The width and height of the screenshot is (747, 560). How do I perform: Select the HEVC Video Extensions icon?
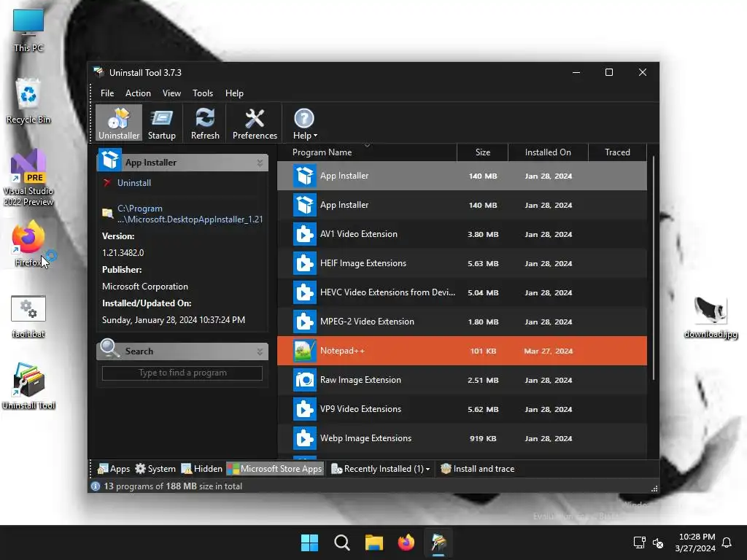[x=304, y=292]
